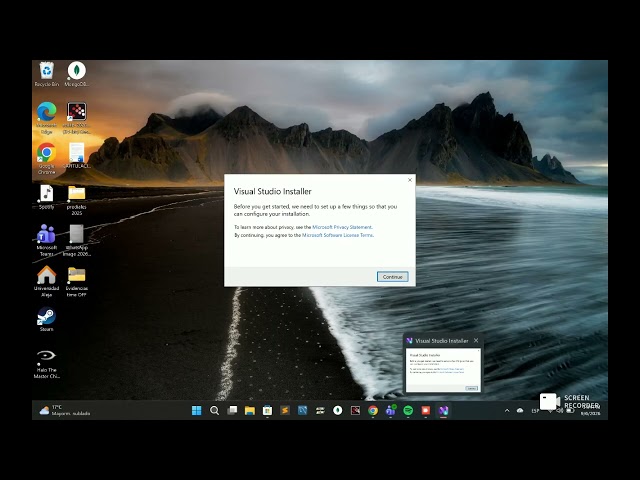Open the MongoDB desktop shortcut

[76, 74]
